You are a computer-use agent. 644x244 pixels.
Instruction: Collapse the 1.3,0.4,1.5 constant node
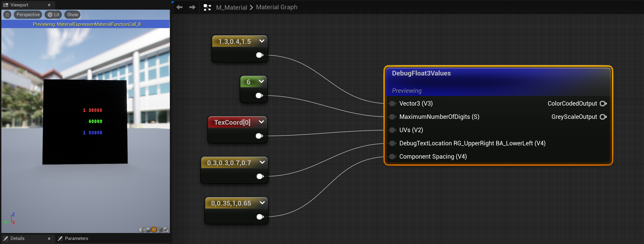[x=262, y=41]
